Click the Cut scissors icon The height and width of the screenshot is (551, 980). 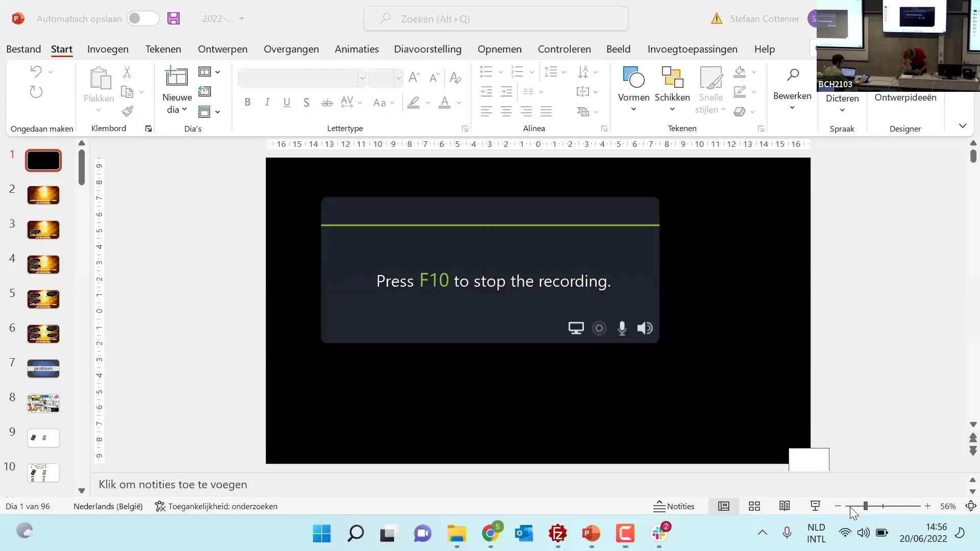(127, 72)
